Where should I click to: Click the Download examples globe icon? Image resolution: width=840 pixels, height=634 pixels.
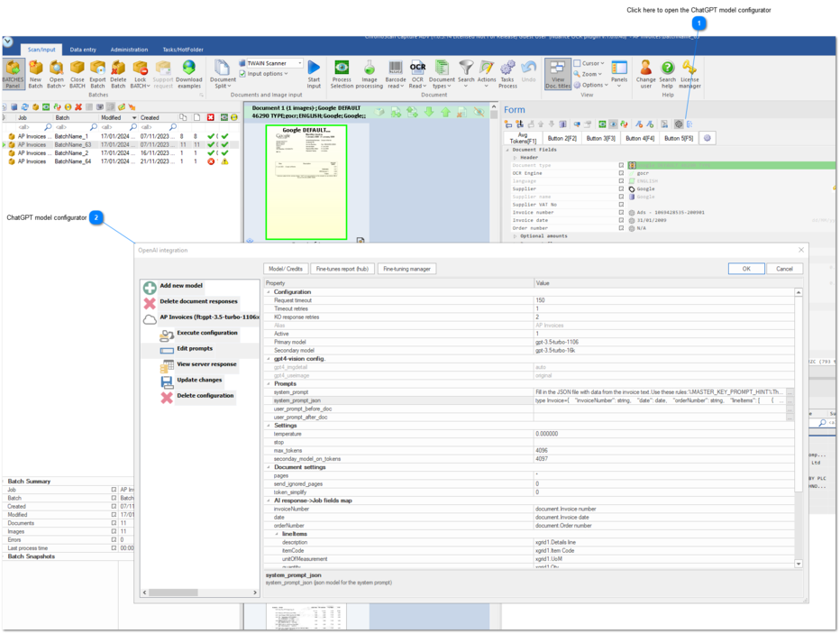[188, 69]
